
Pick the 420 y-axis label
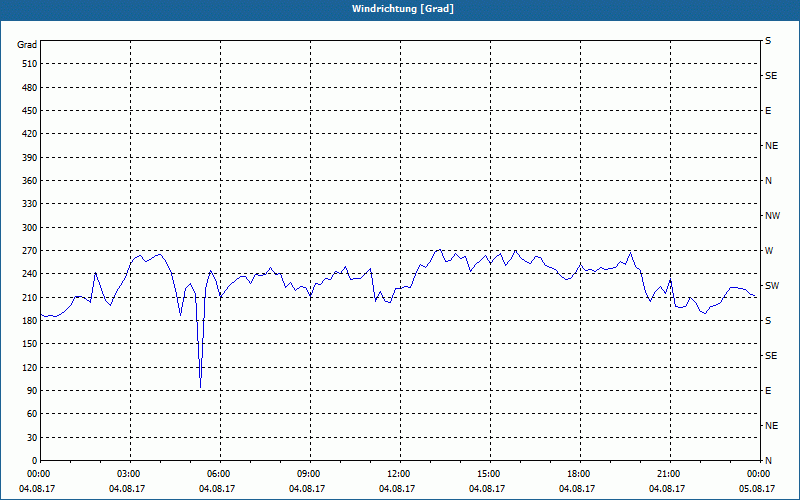click(29, 134)
